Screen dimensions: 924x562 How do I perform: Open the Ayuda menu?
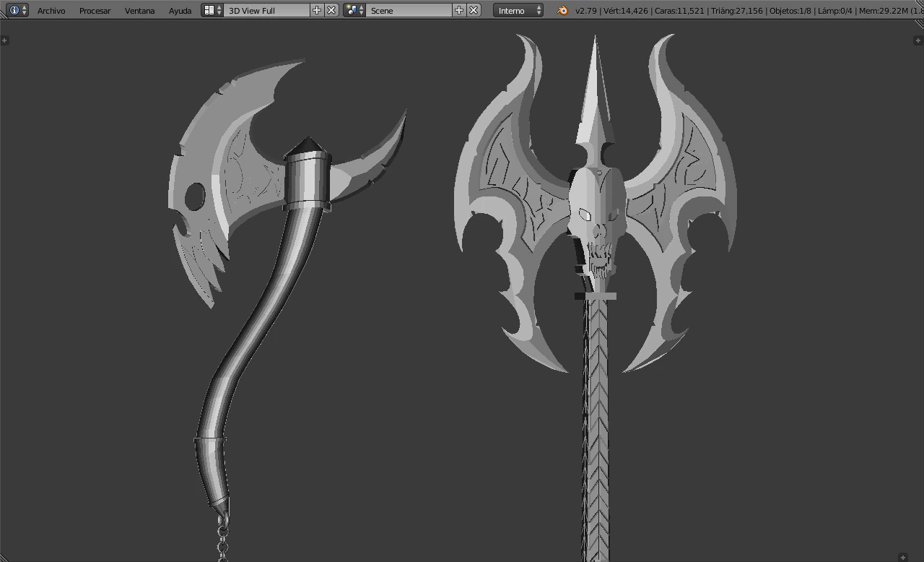pos(180,10)
